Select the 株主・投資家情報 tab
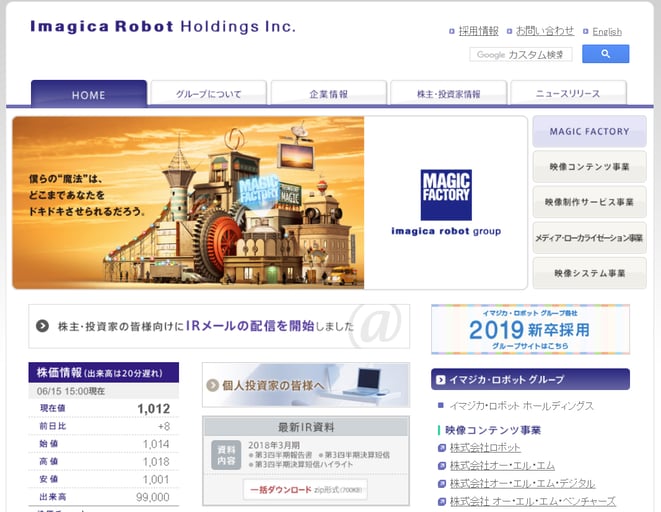 coord(449,93)
